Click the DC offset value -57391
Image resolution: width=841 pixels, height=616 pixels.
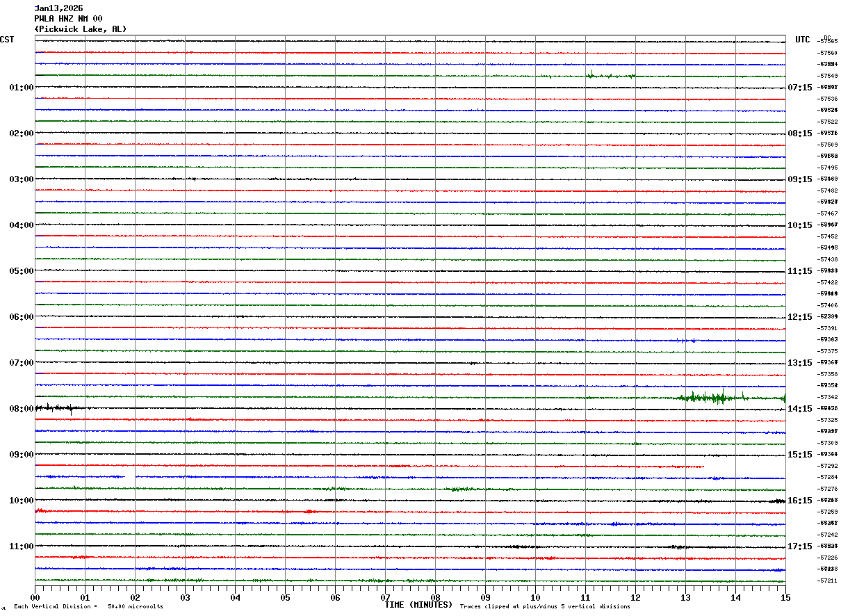(828, 328)
